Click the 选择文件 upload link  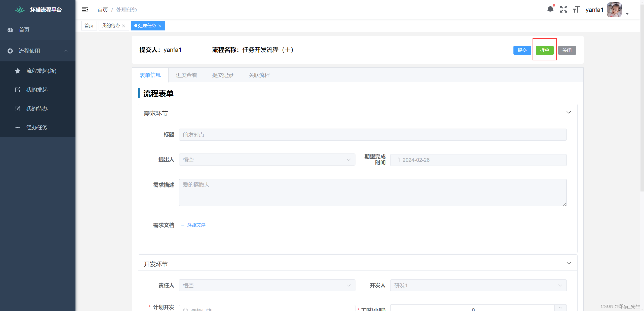click(x=196, y=225)
